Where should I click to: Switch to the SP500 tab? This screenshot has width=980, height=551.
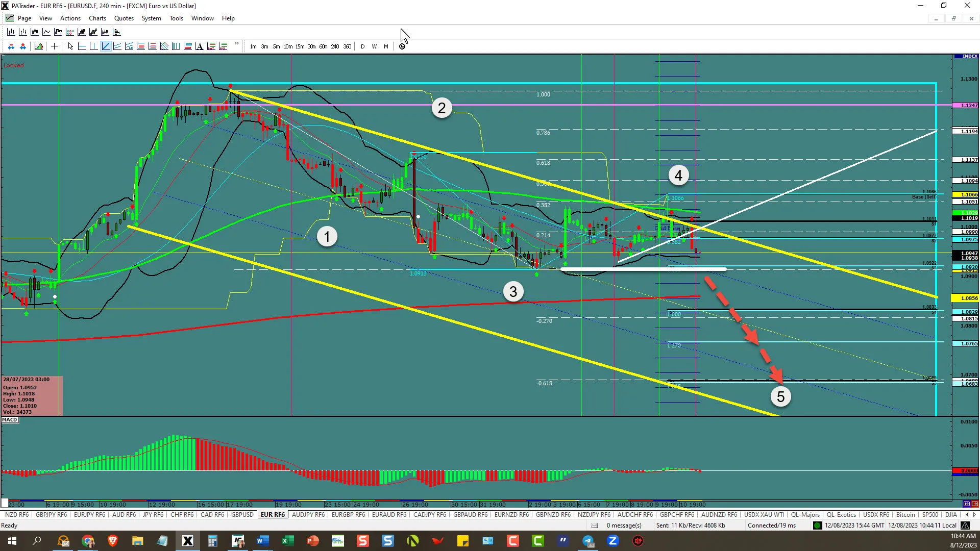tap(930, 515)
